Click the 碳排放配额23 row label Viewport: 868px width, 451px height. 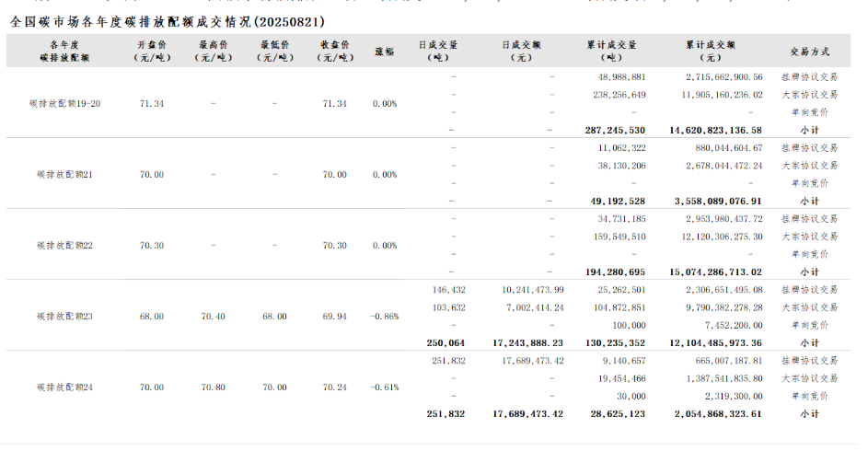point(64,316)
